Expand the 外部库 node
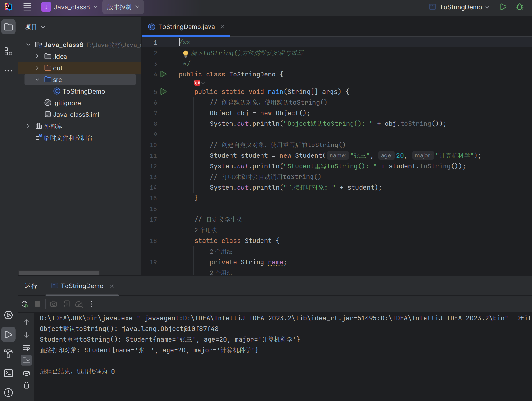The width and height of the screenshot is (532, 401). (x=28, y=126)
